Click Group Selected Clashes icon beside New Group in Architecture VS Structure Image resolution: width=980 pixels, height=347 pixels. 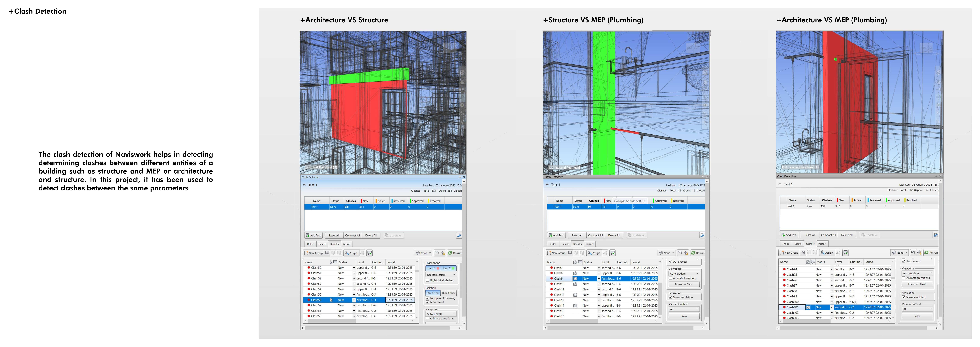[x=327, y=253]
